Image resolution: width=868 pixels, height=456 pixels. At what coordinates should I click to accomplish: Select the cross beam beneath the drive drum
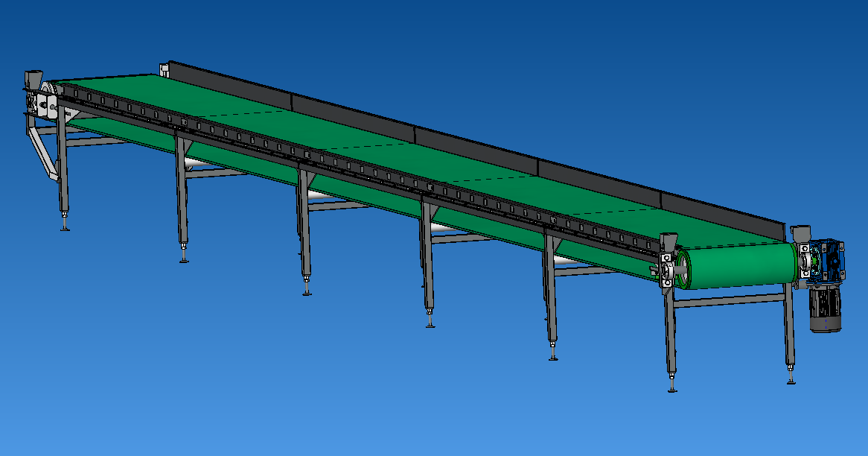[730, 301]
